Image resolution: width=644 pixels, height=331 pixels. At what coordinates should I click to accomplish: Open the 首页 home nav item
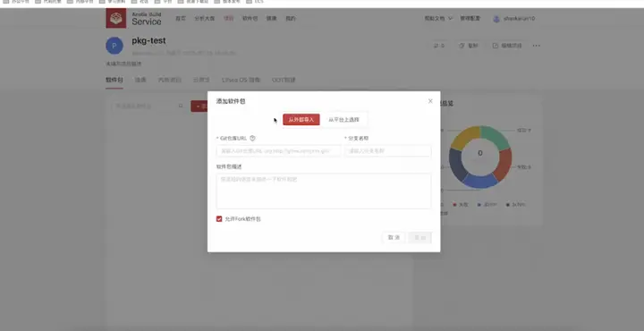coord(181,19)
